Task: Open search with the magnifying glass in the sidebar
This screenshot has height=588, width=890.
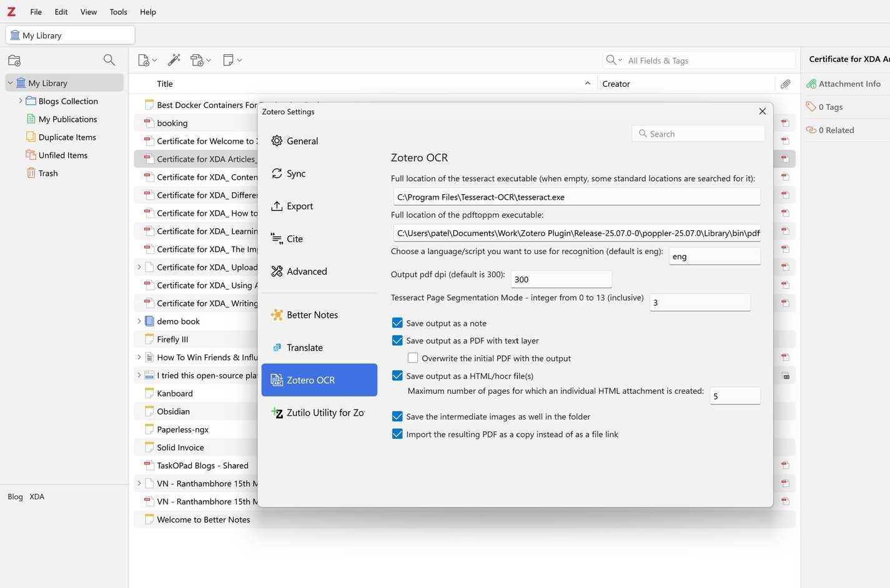Action: [x=109, y=59]
